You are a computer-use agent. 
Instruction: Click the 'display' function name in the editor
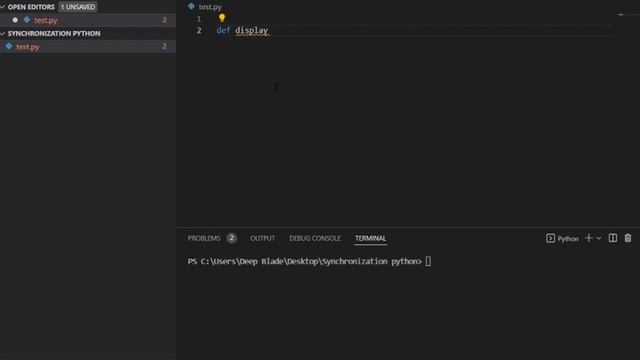tap(251, 31)
